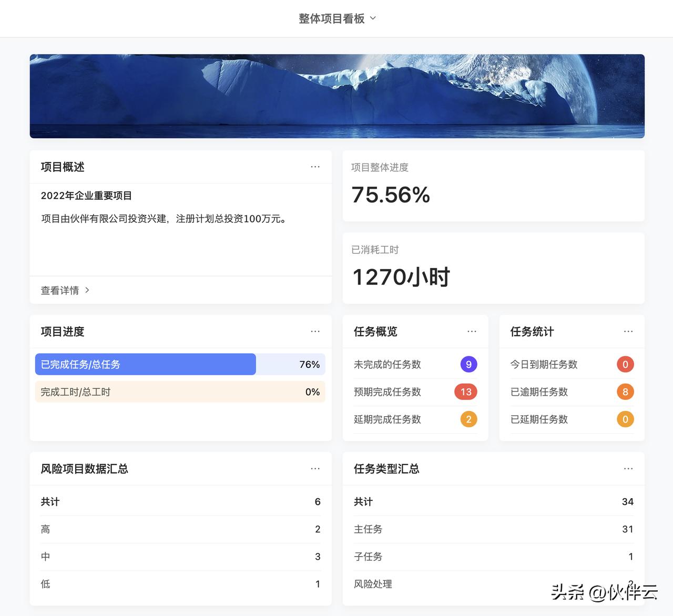Open the 任务概览 card options menu
Viewport: 673px width, 616px height.
(472, 331)
